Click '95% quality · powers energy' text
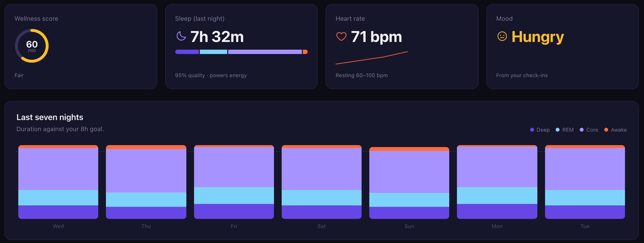644x243 pixels. pos(211,75)
